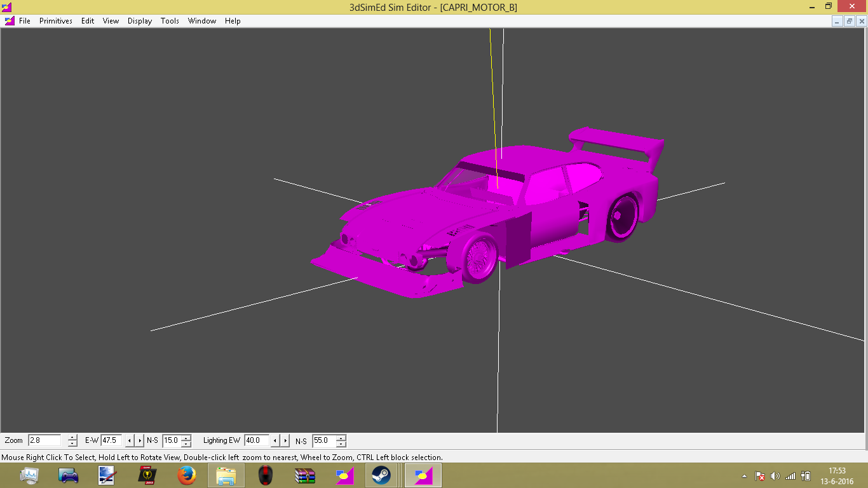
Task: Click the Lighting EW value field
Action: coord(256,440)
